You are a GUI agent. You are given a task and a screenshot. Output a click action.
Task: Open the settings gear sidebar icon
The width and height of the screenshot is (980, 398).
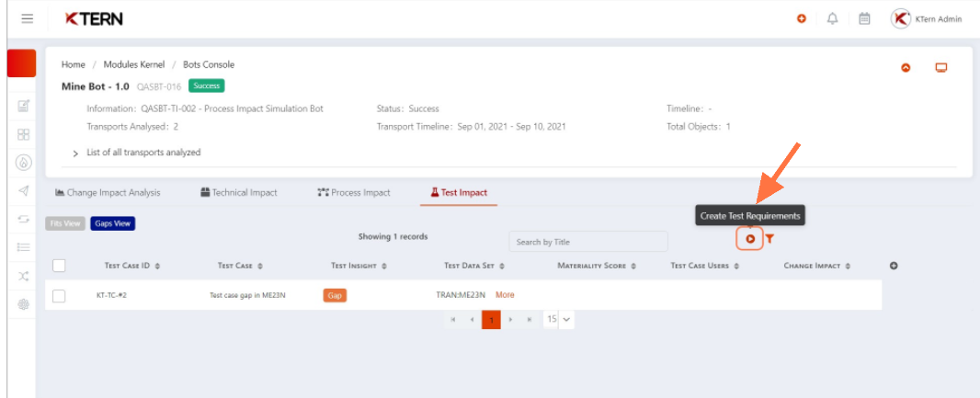pyautogui.click(x=24, y=304)
